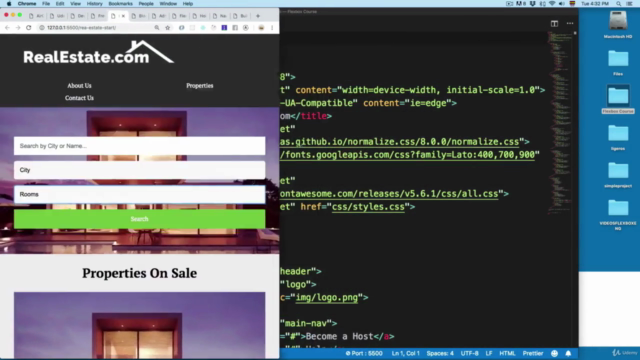Click the About Us nav link

79,86
